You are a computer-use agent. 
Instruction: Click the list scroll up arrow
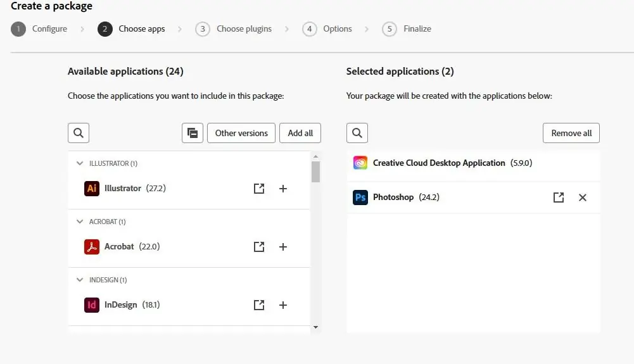point(316,156)
